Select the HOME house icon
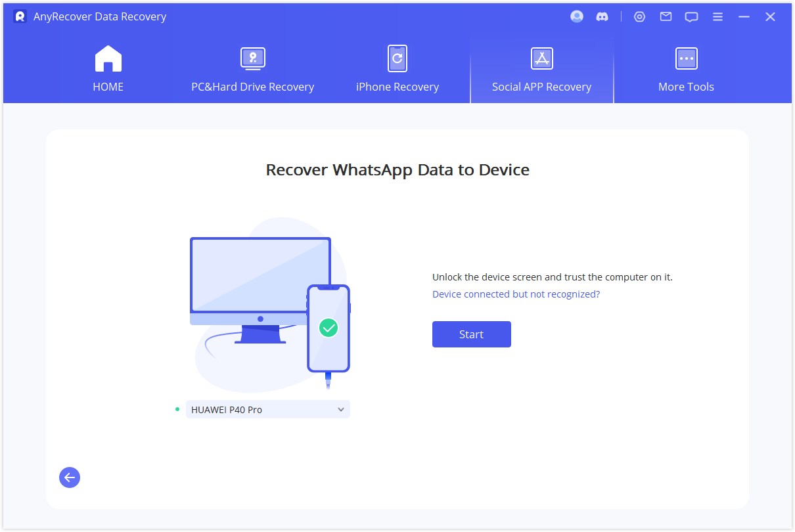Image resolution: width=795 pixels, height=532 pixels. point(108,58)
